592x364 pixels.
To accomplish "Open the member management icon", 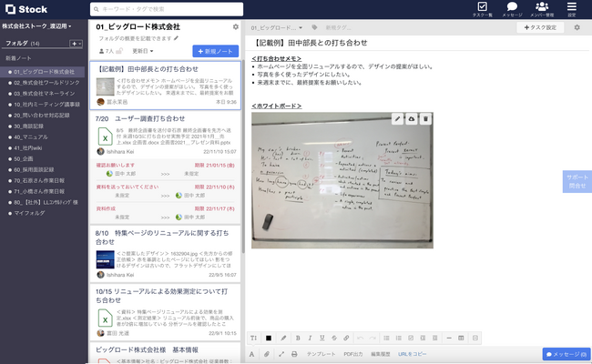I will [x=542, y=9].
